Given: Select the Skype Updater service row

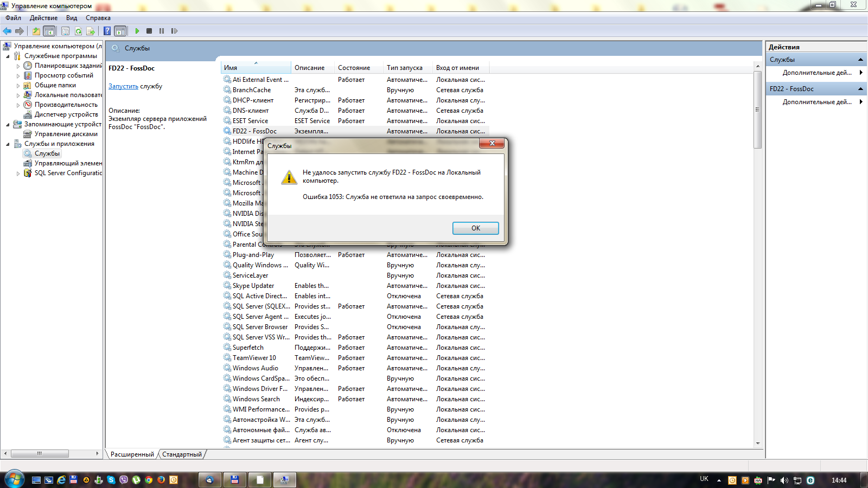Looking at the screenshot, I should (355, 286).
